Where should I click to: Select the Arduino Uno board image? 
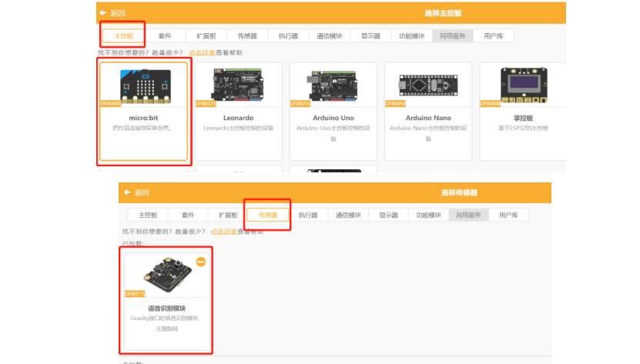(x=333, y=85)
